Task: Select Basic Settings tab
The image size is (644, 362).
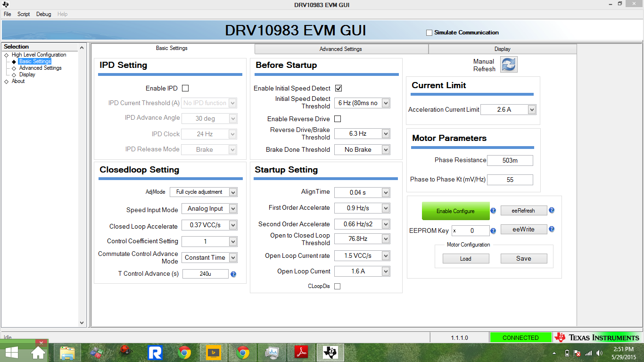Action: [172, 48]
